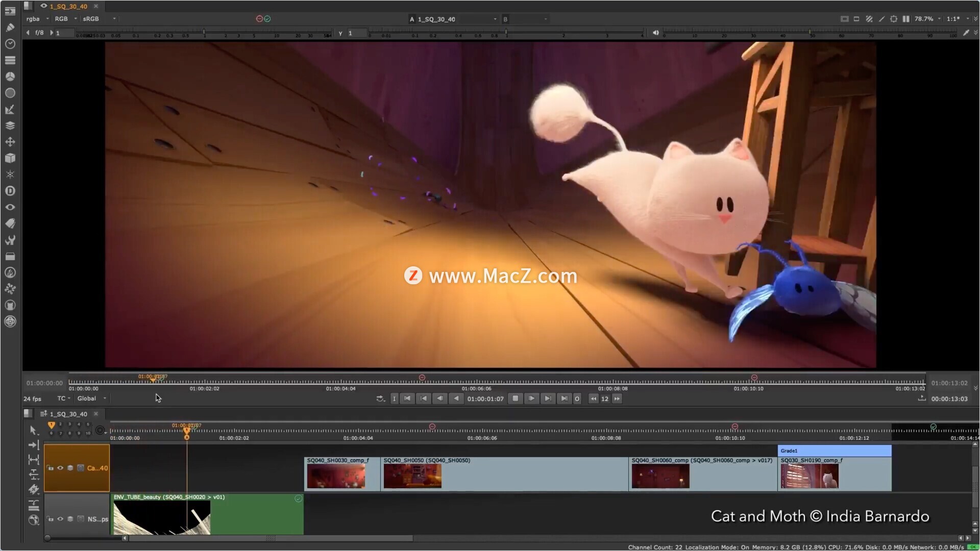
Task: Open the Metadata tag icon
Action: pyautogui.click(x=10, y=223)
